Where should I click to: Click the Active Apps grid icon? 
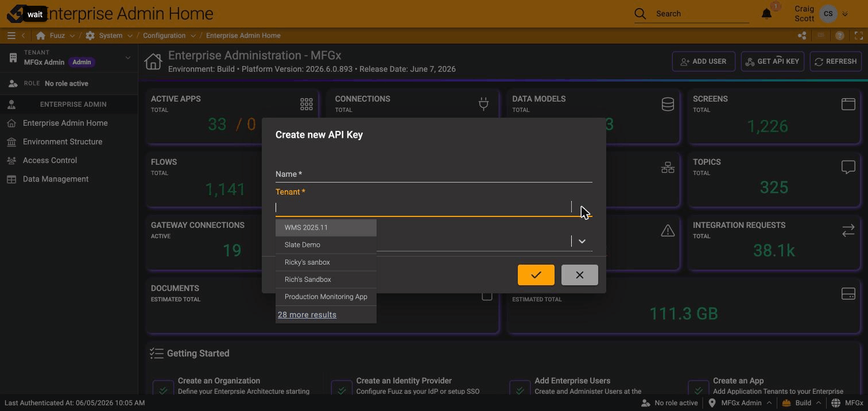[307, 104]
